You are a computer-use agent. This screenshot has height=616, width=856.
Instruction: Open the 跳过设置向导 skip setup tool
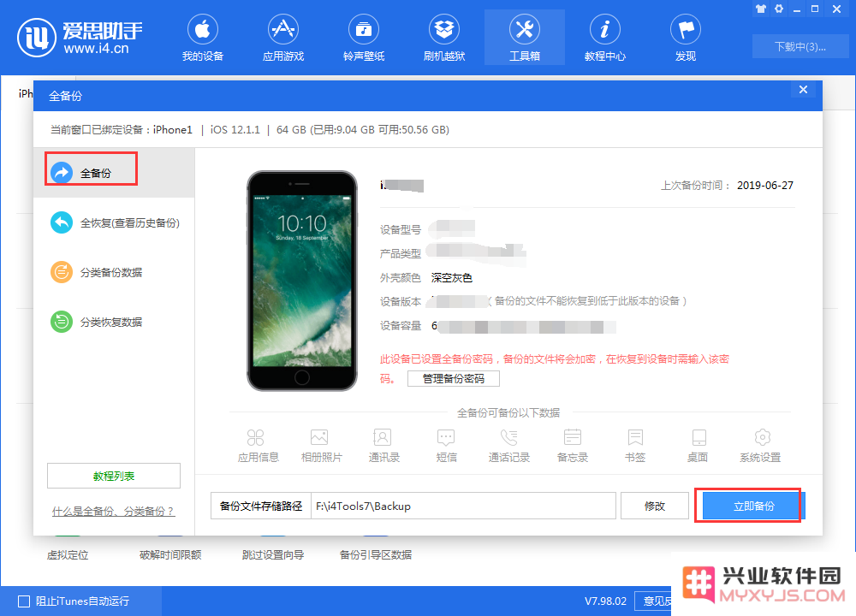pos(273,555)
